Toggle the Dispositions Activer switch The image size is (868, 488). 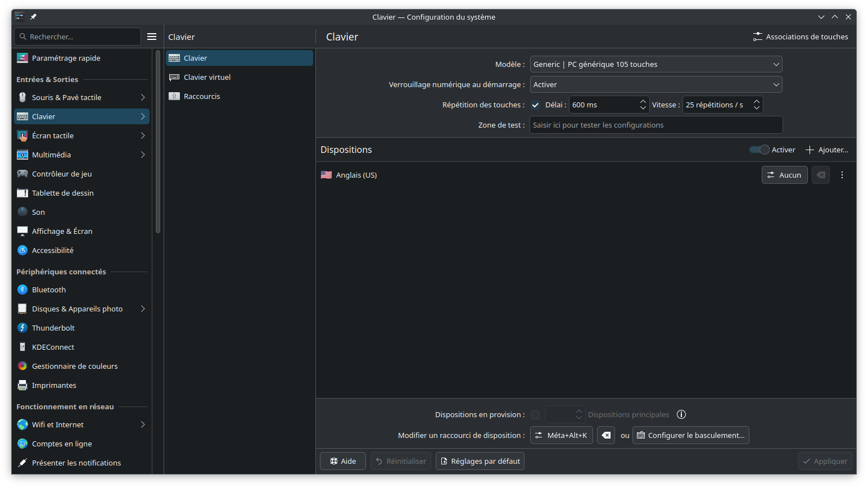pos(759,150)
